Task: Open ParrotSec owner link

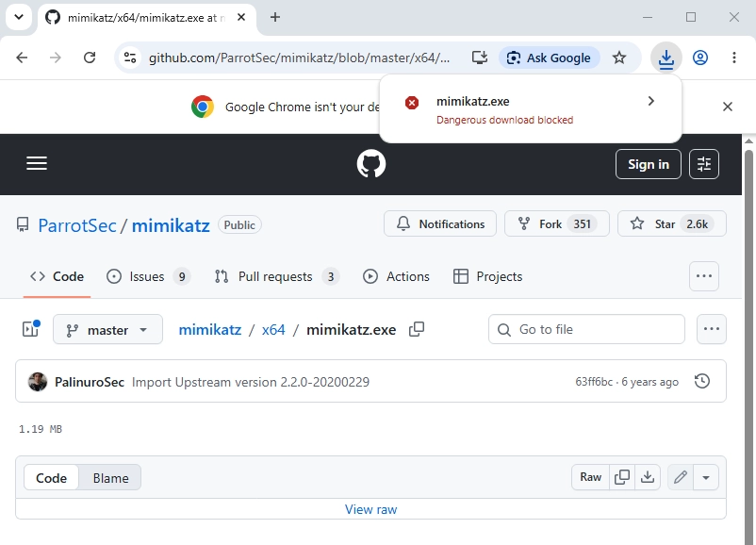Action: point(77,225)
